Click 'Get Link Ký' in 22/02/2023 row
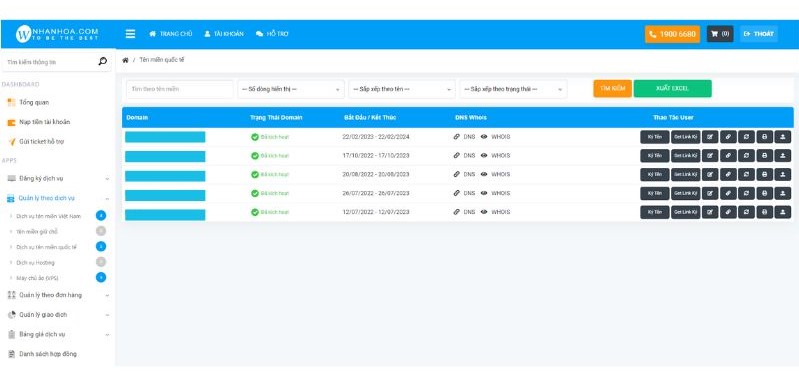The height and width of the screenshot is (371, 799). (x=685, y=137)
